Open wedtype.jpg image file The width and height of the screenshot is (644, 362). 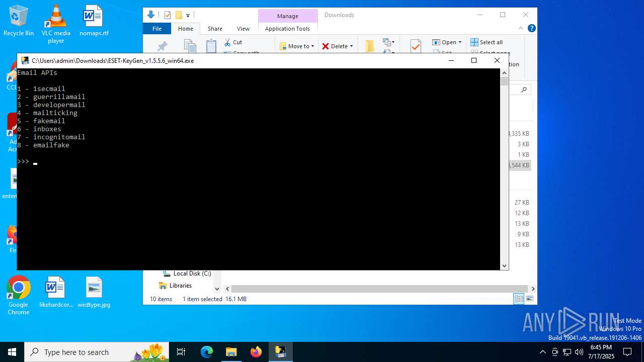[94, 292]
